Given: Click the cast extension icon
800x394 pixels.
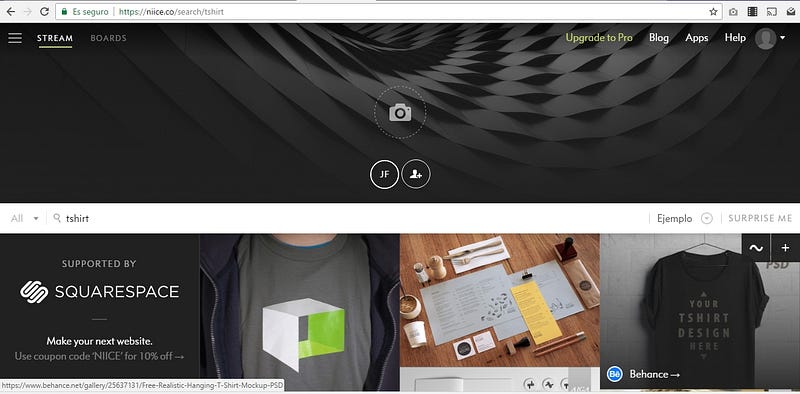Looking at the screenshot, I should pyautogui.click(x=771, y=11).
